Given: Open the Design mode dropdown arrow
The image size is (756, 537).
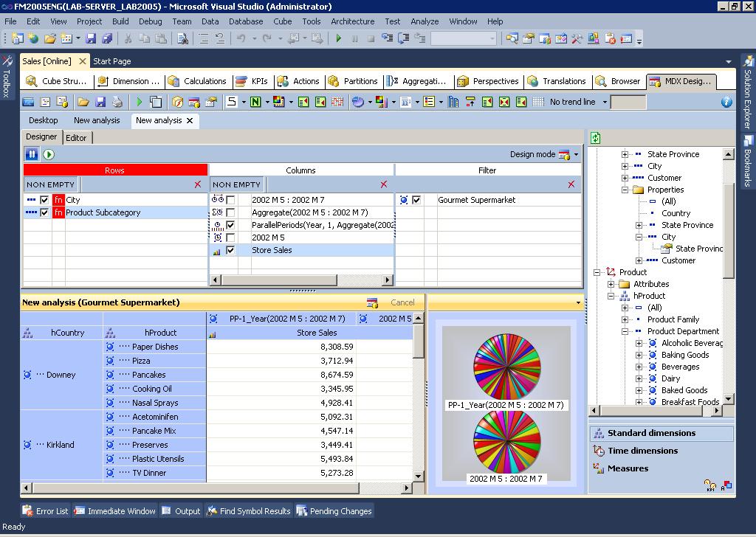Looking at the screenshot, I should (576, 155).
